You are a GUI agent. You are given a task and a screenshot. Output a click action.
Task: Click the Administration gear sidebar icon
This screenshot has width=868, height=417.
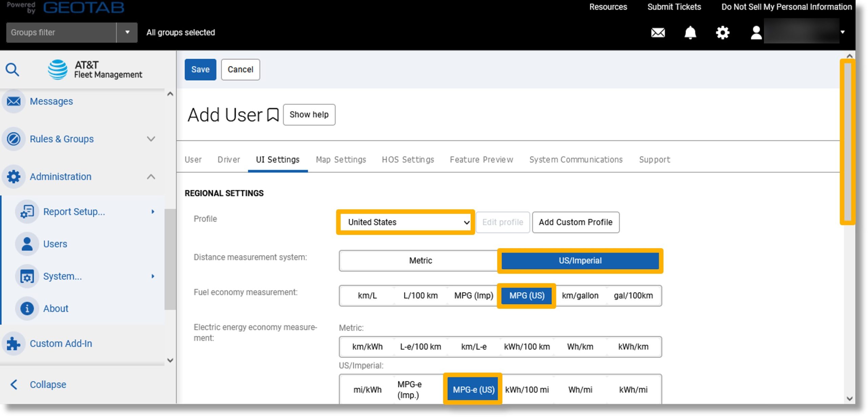(x=14, y=177)
